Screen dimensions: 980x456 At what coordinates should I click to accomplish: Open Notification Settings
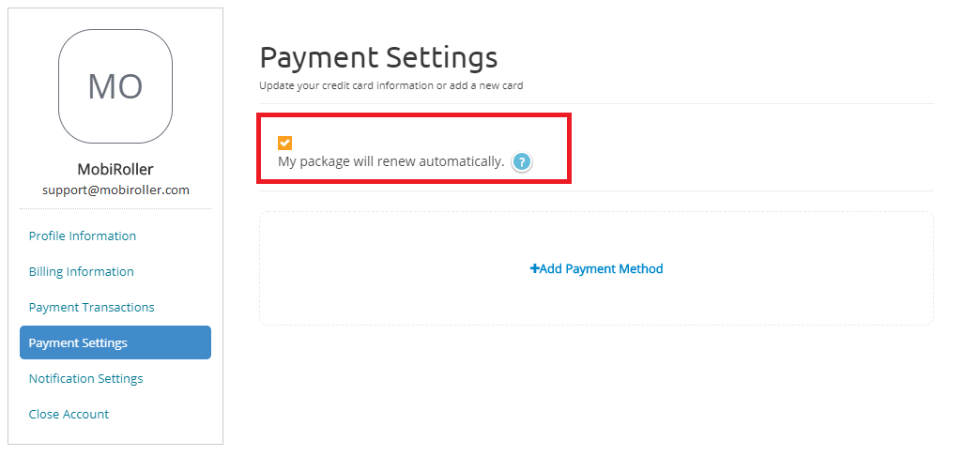[x=85, y=378]
